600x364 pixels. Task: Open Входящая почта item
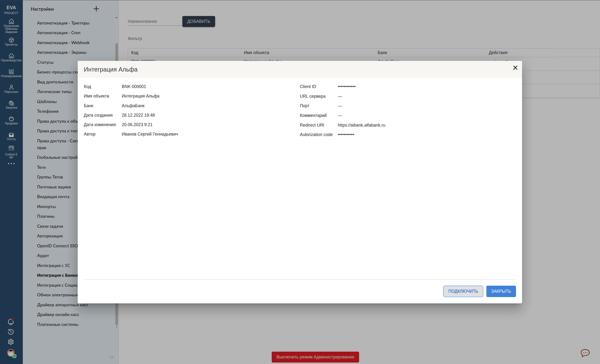pyautogui.click(x=53, y=197)
